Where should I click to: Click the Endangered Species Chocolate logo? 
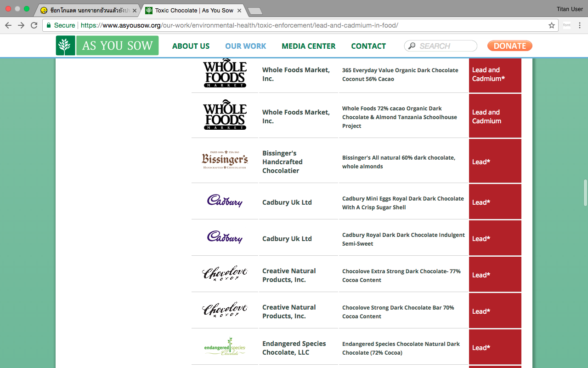coord(225,346)
